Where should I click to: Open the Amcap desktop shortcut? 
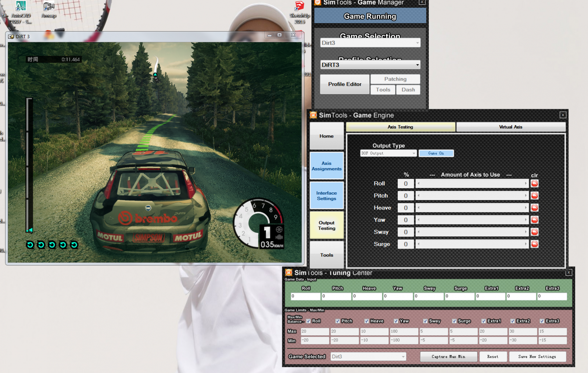(49, 10)
